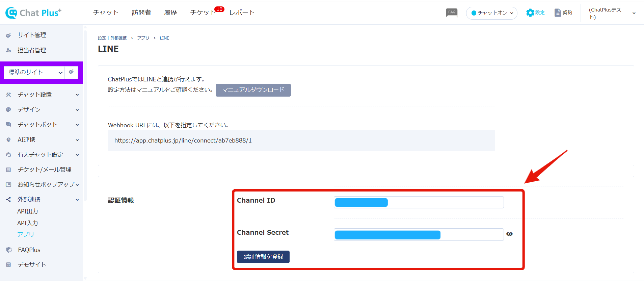The height and width of the screenshot is (281, 644).
Task: Click the Channel ID input field
Action: pyautogui.click(x=419, y=202)
